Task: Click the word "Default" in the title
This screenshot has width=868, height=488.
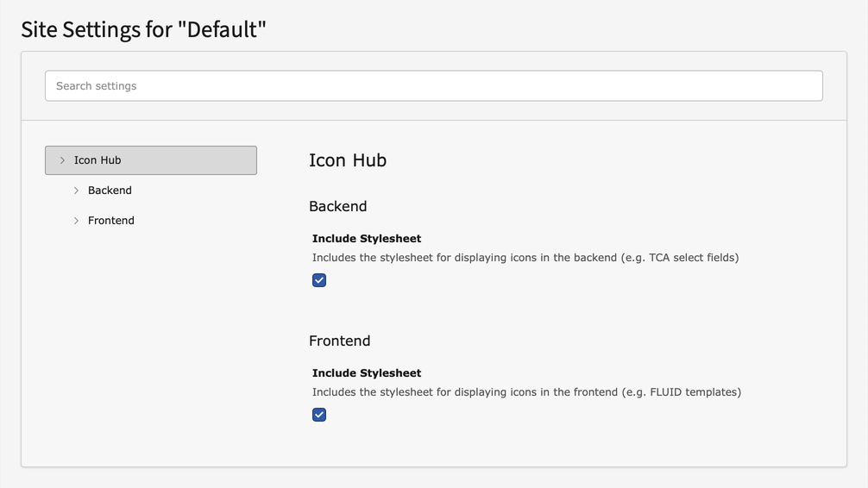Action: (x=222, y=29)
